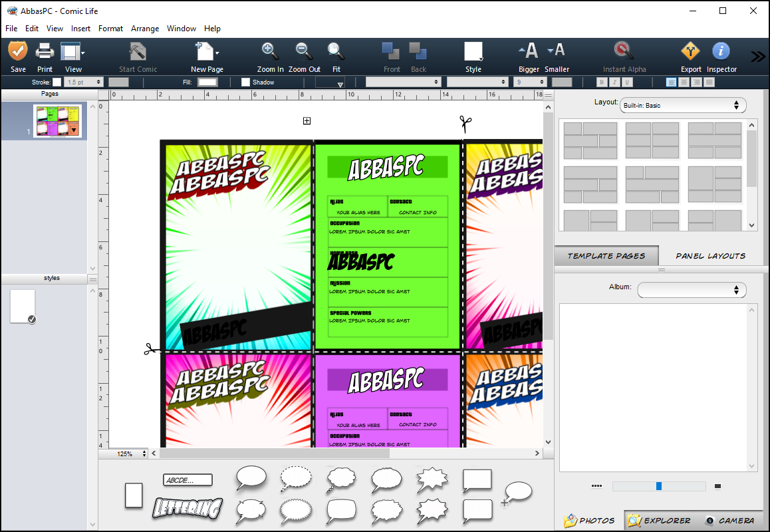Toggle the Stroke checkbox

(57, 82)
